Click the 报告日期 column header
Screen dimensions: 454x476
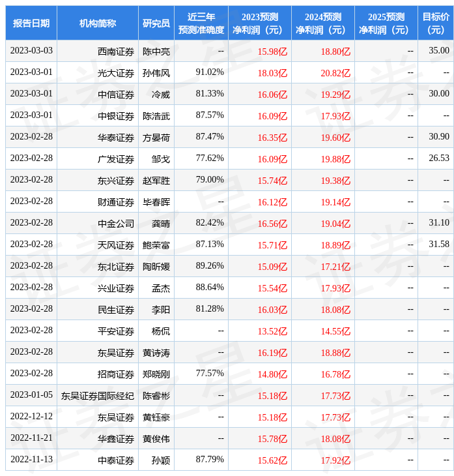[31, 23]
